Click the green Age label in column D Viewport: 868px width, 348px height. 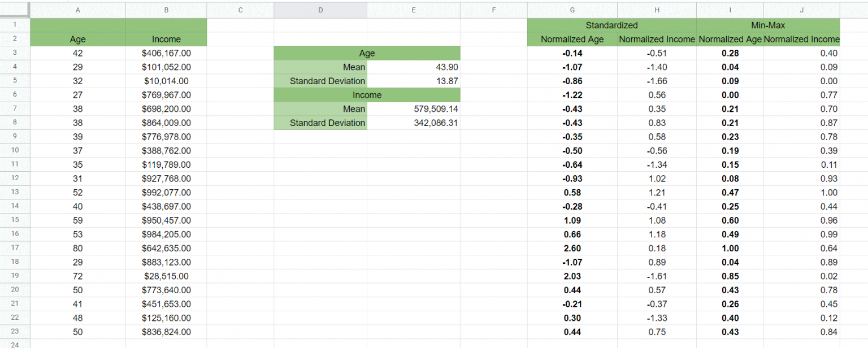tap(367, 53)
